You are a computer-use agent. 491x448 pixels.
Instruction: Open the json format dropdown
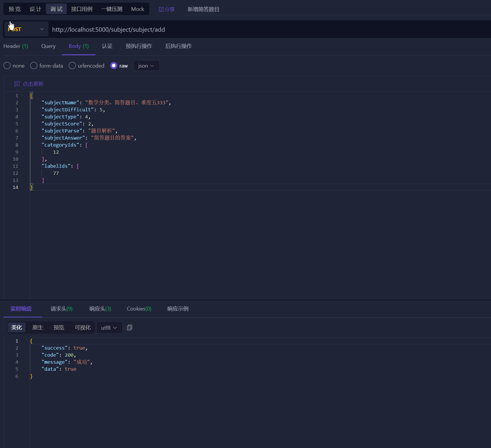[146, 66]
